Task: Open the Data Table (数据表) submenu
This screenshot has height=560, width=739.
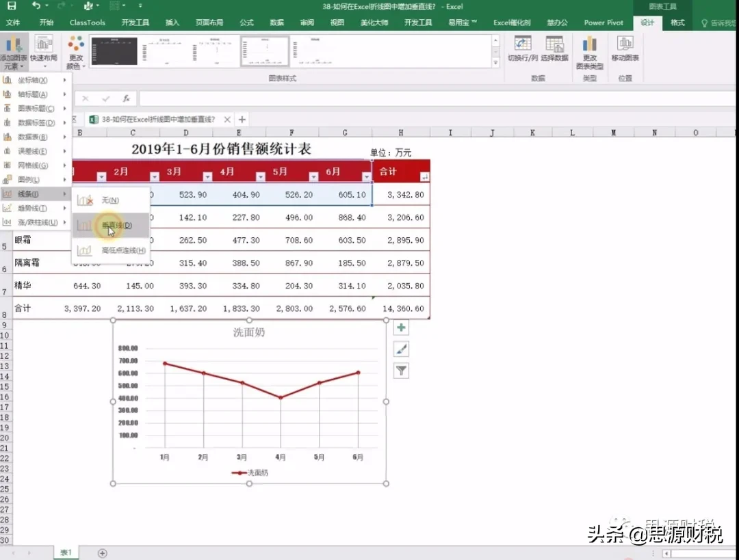Action: point(35,137)
